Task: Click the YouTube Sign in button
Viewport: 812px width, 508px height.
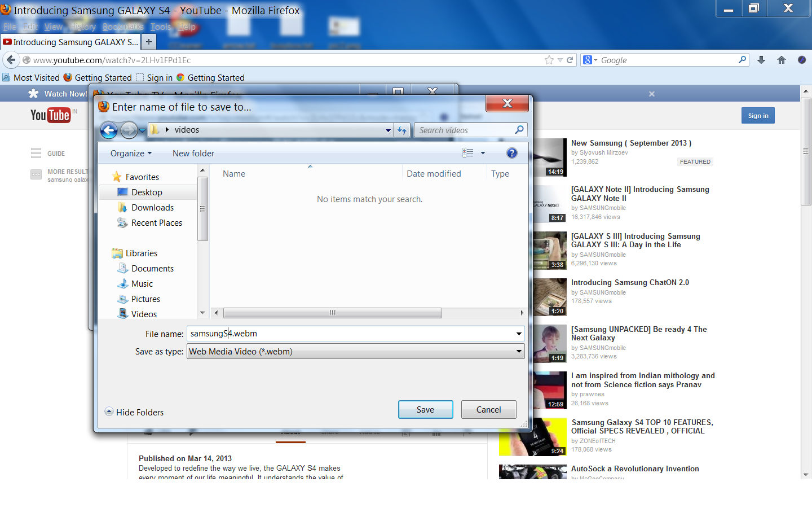Action: [758, 116]
